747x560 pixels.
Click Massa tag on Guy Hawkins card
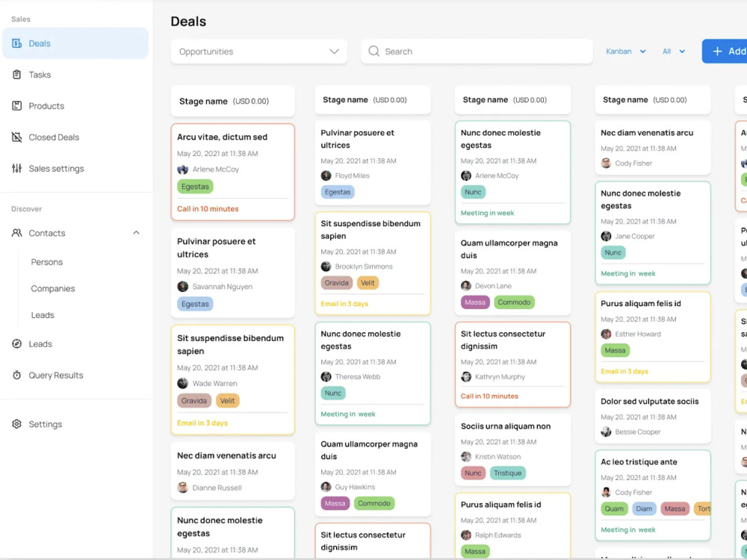coord(335,503)
